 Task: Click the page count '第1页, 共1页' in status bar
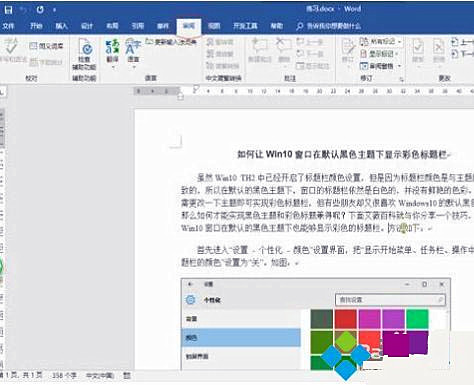(21, 375)
